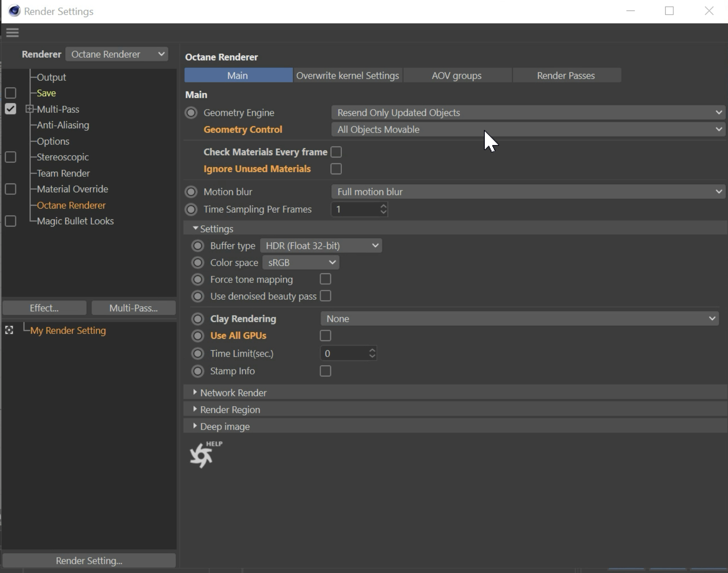Image resolution: width=728 pixels, height=573 pixels.
Task: Select Output in the settings tree
Action: tap(51, 77)
